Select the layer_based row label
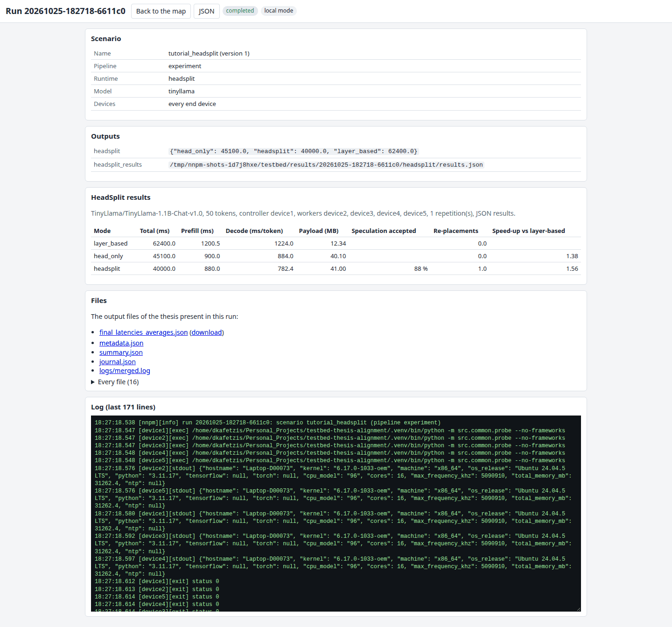Viewport: 672px width, 627px height. pyautogui.click(x=111, y=243)
